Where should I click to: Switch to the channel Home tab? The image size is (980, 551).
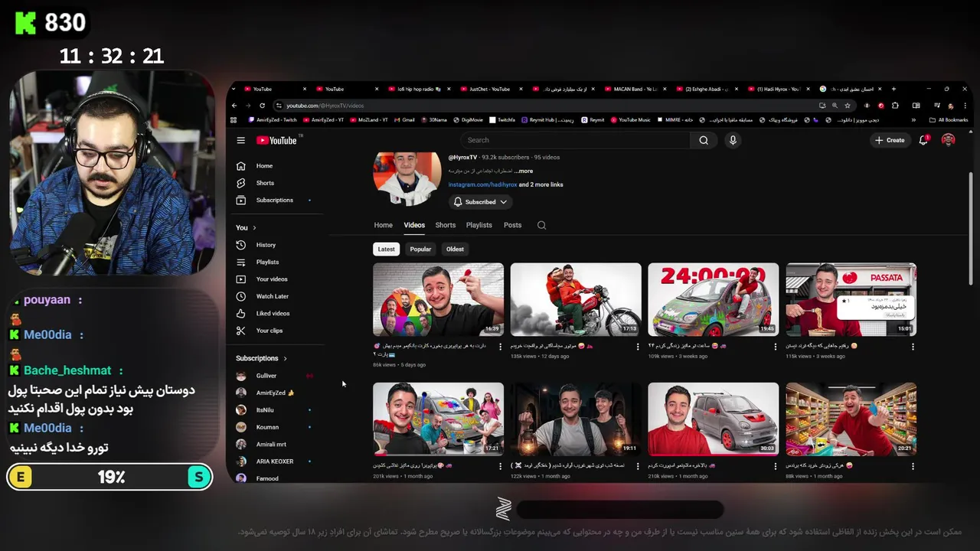(x=383, y=225)
